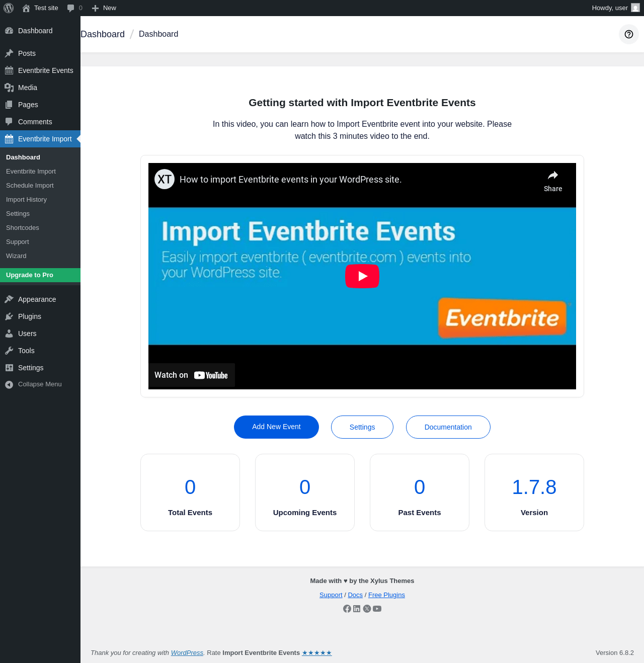Open the Support link in footer
Viewport: 644px width, 663px height.
pyautogui.click(x=331, y=595)
